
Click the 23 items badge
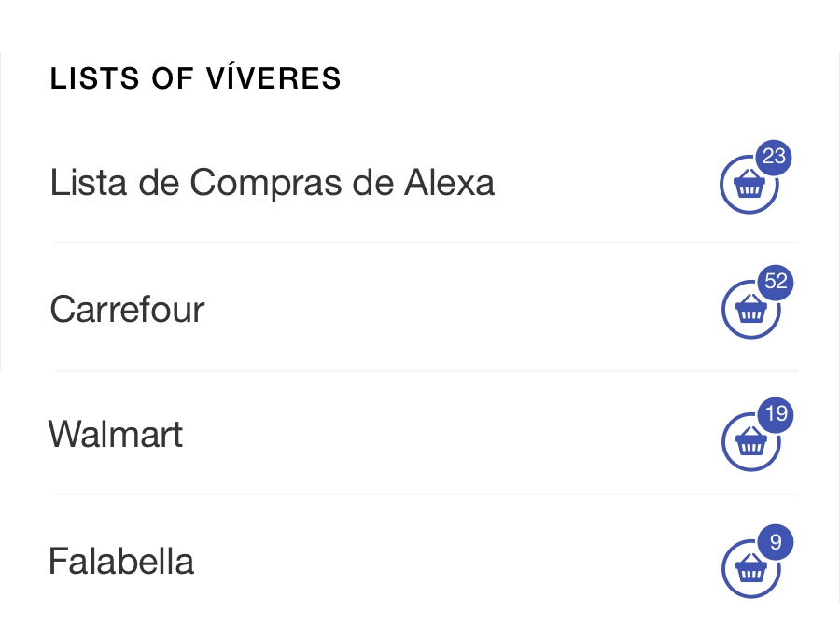774,157
